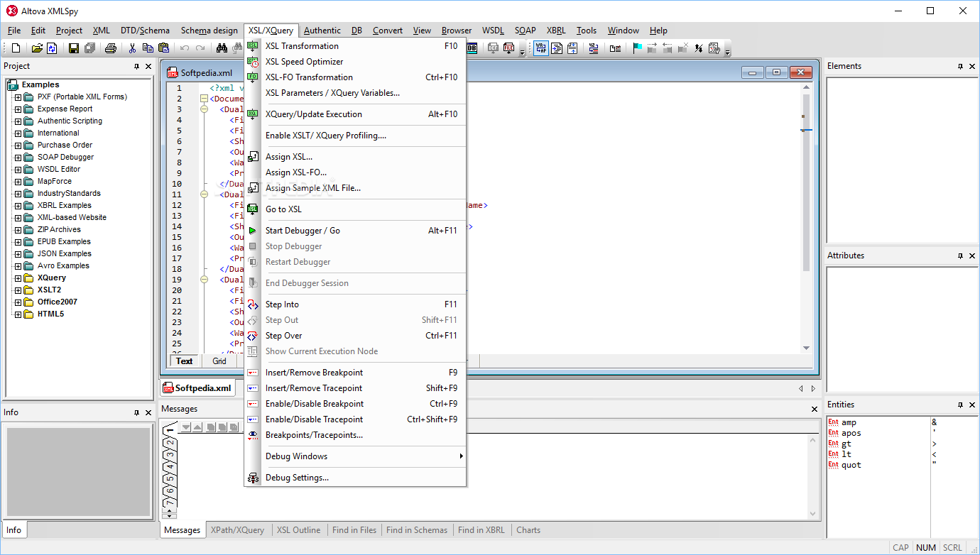Image resolution: width=980 pixels, height=555 pixels.
Task: Open the Debug Windows submenu
Action: point(355,456)
